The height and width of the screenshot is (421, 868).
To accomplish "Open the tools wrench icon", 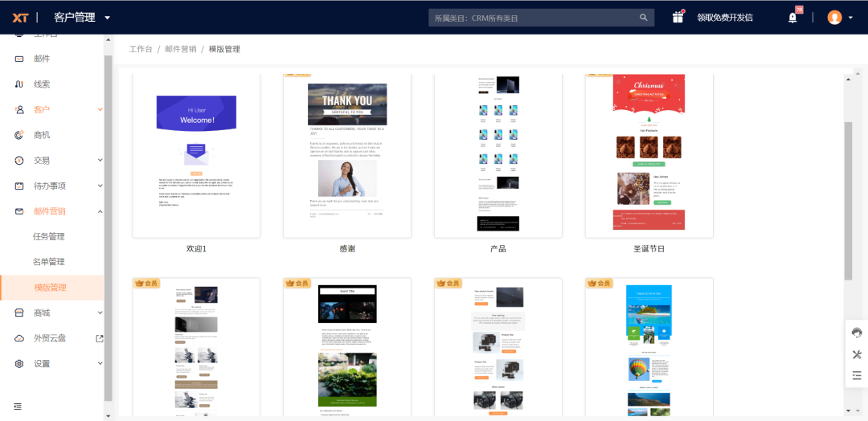I will (857, 354).
